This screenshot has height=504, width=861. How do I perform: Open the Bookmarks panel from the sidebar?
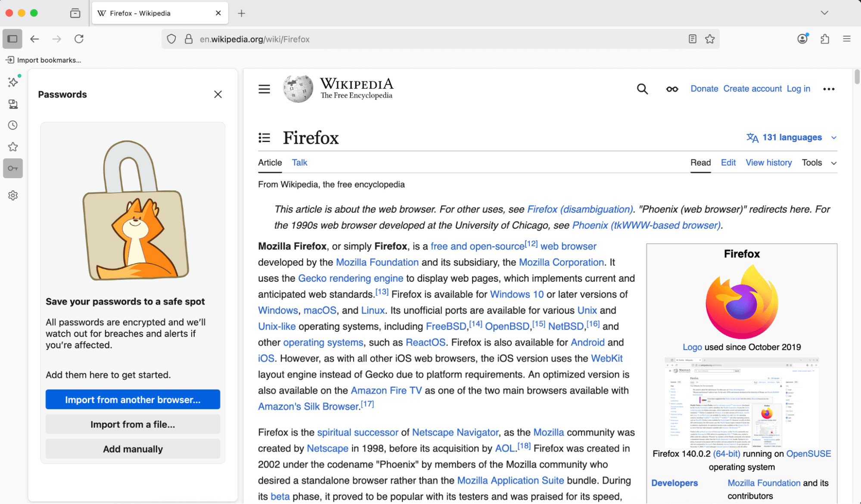(x=12, y=147)
